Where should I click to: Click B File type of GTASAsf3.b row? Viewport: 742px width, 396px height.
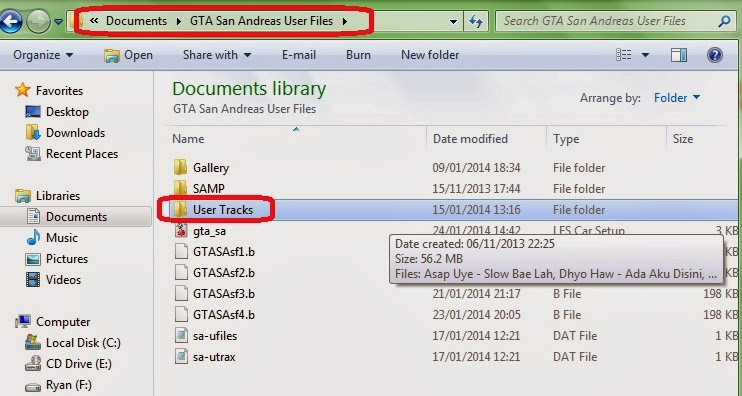(x=566, y=294)
